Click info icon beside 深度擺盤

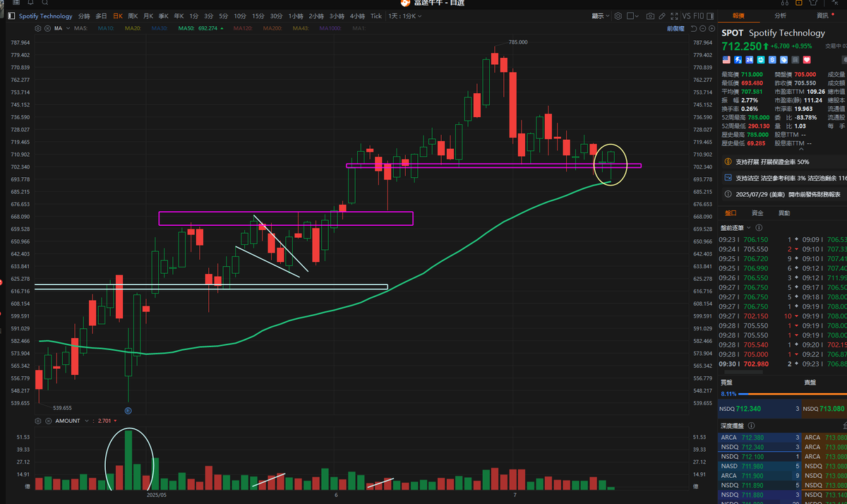click(750, 426)
